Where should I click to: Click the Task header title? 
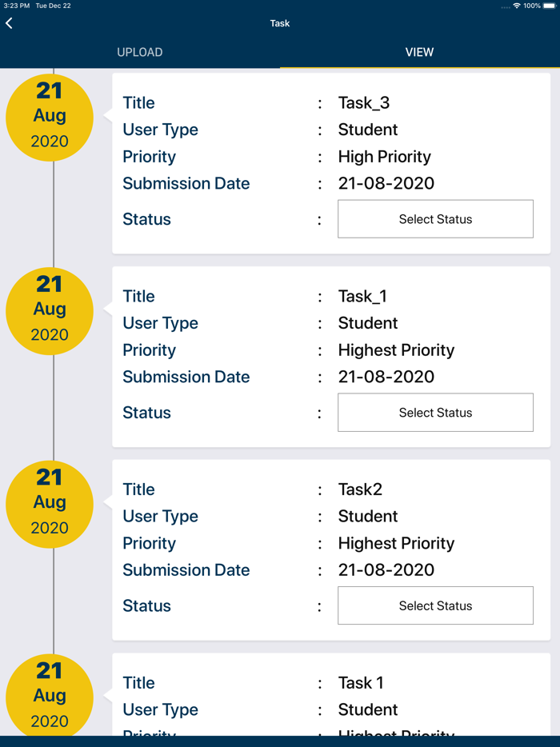(280, 23)
